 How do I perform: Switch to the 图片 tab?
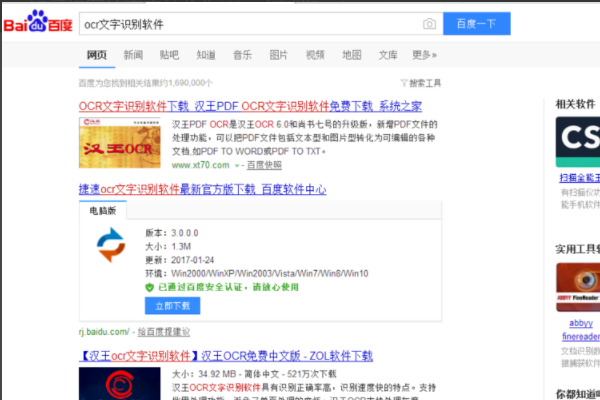point(279,55)
